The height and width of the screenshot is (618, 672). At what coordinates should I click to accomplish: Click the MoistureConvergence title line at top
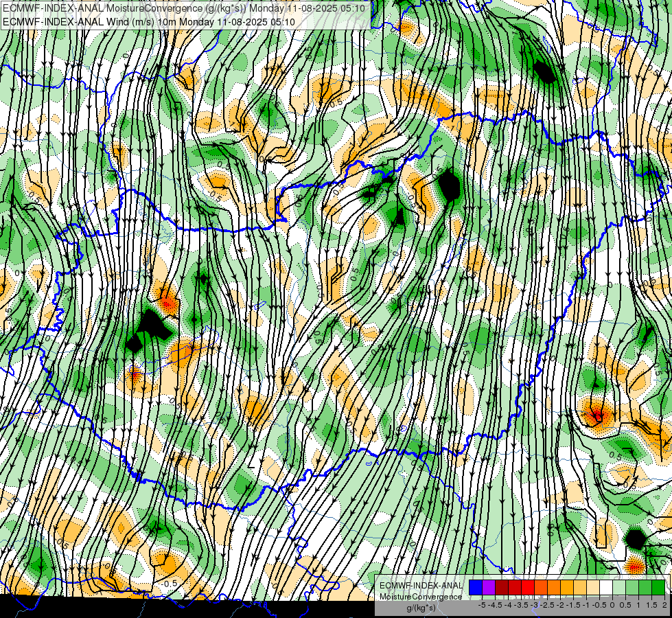[x=184, y=8]
